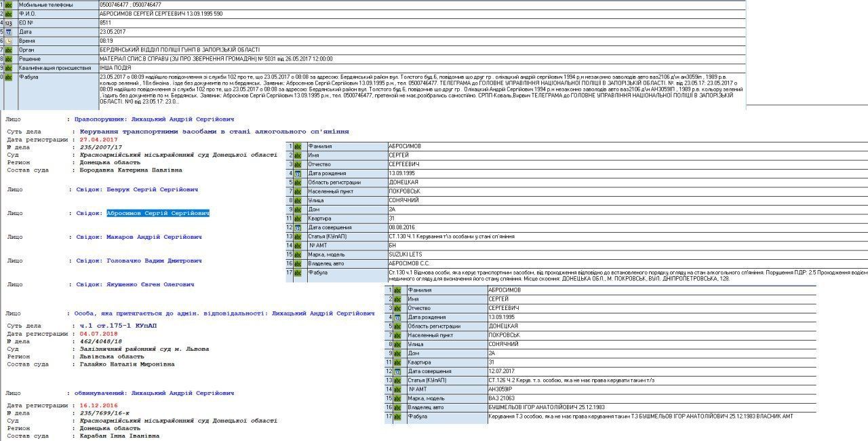Click the abc icon in the Орган row
This screenshot has width=868, height=441.
point(9,50)
